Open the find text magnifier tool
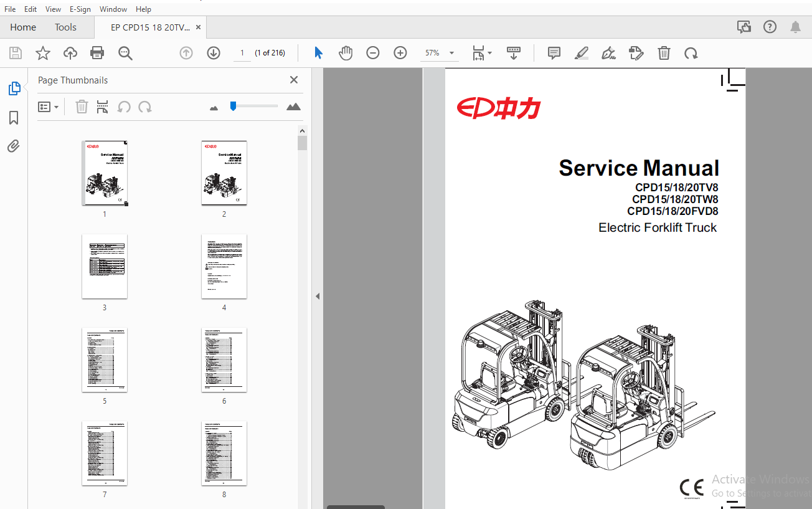Viewport: 812px width, 509px height. pyautogui.click(x=126, y=54)
